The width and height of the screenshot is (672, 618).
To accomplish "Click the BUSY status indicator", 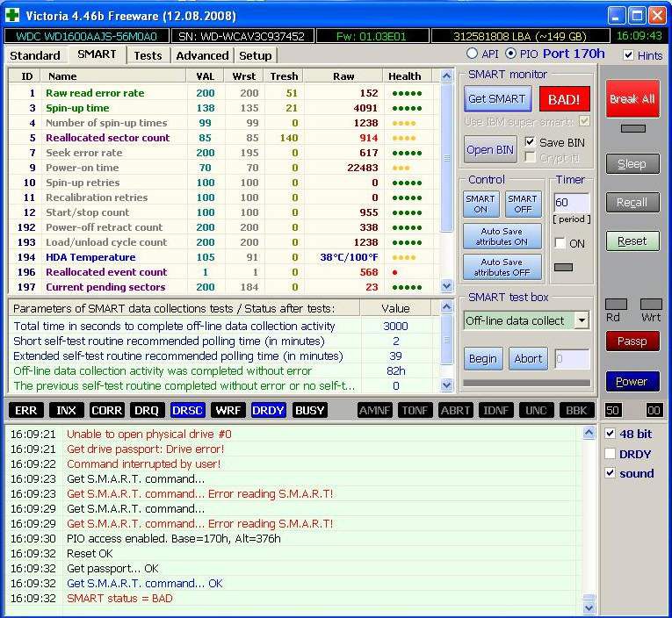I will (x=309, y=410).
